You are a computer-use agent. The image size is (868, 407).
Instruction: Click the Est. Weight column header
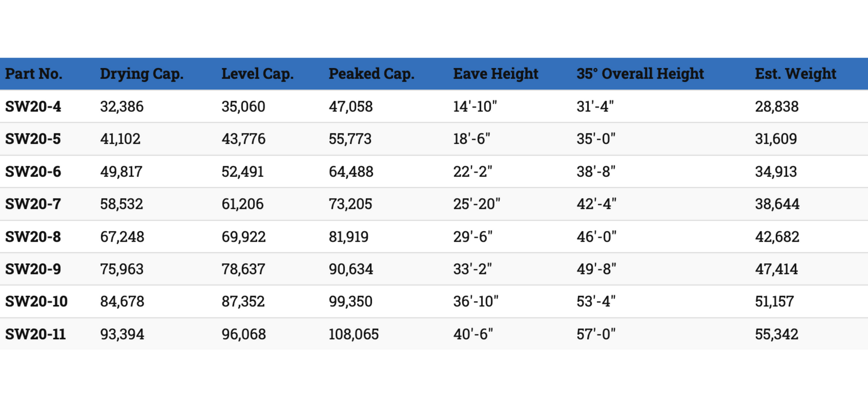796,74
